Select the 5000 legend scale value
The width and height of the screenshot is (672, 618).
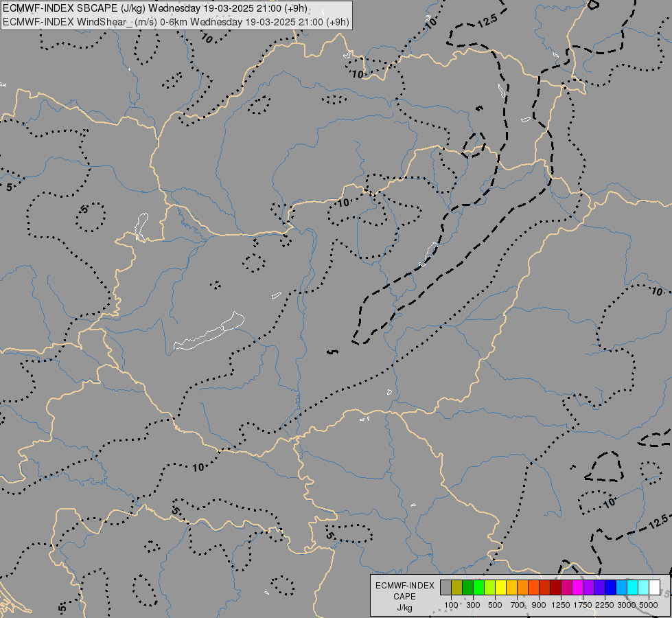(649, 605)
